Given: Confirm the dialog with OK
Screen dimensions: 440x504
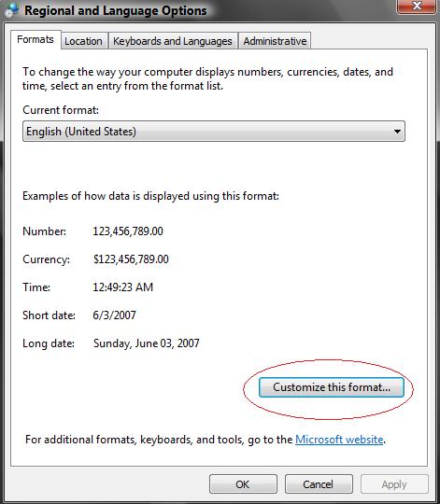Looking at the screenshot, I should tap(243, 484).
